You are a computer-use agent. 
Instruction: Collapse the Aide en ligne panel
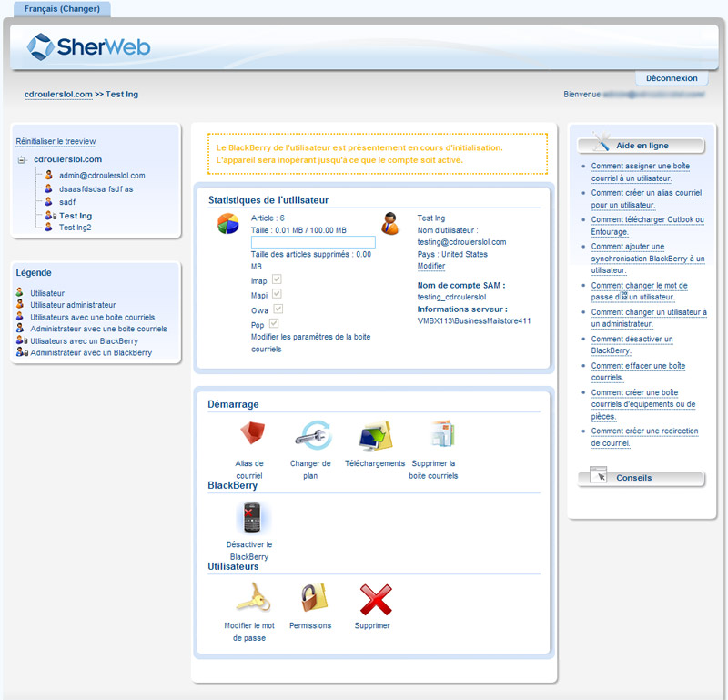(x=641, y=146)
